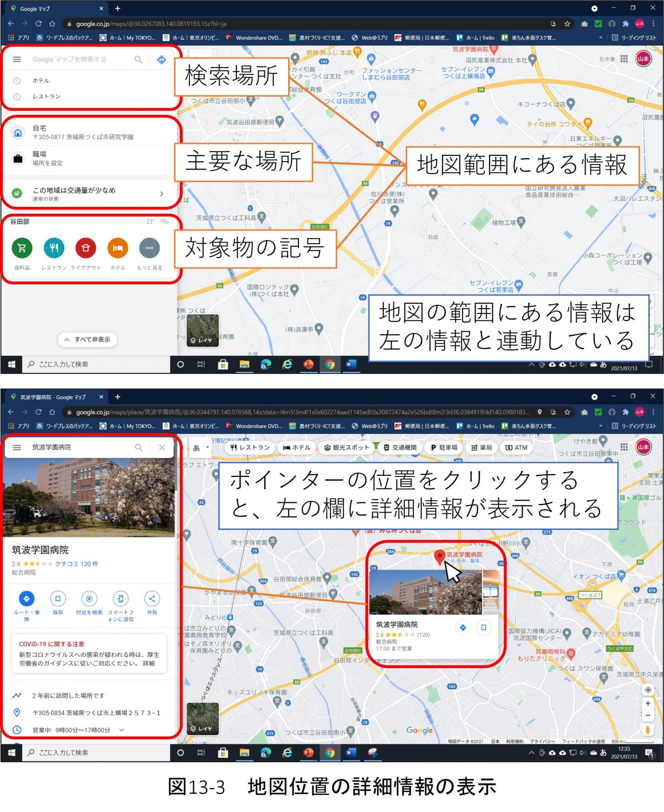Choose the レストラン fork-and-knife icon under 谷田部

(x=54, y=248)
